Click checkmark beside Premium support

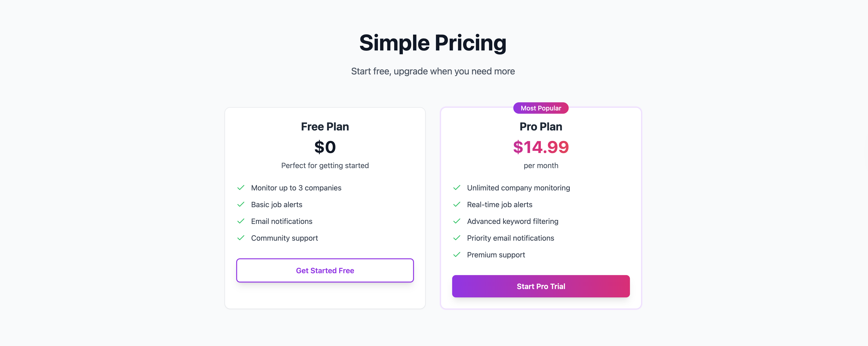457,255
